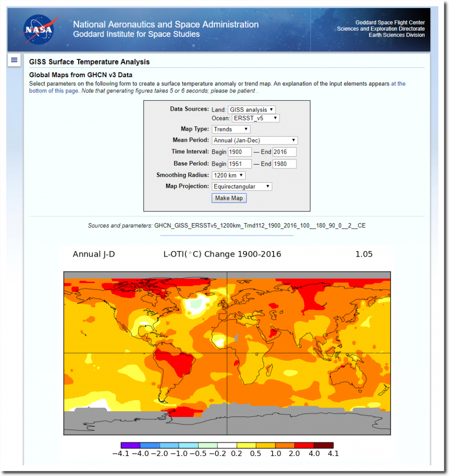Click the Map Projection label
This screenshot has width=449, height=476.
187,186
